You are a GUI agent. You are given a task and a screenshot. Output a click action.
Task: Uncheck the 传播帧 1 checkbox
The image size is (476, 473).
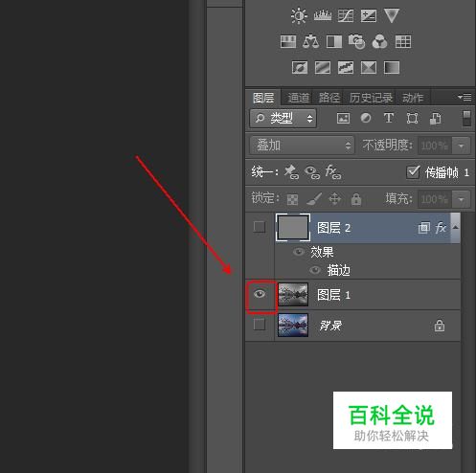point(413,172)
